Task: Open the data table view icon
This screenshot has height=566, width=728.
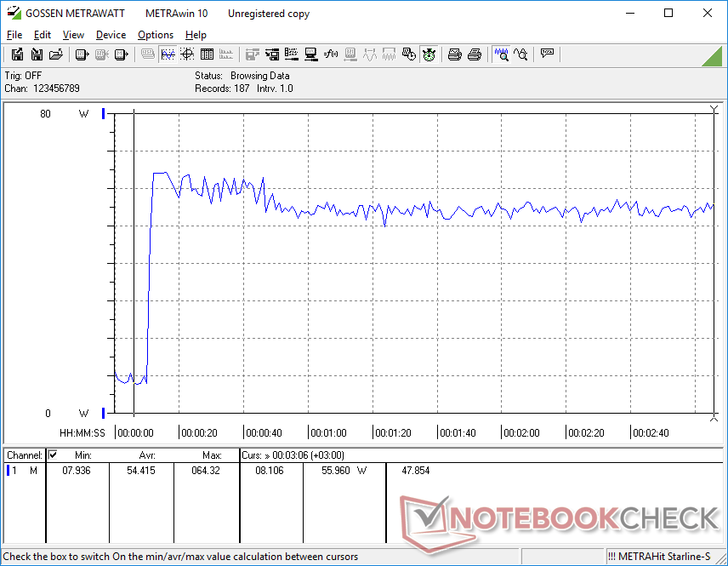Action: tap(207, 54)
